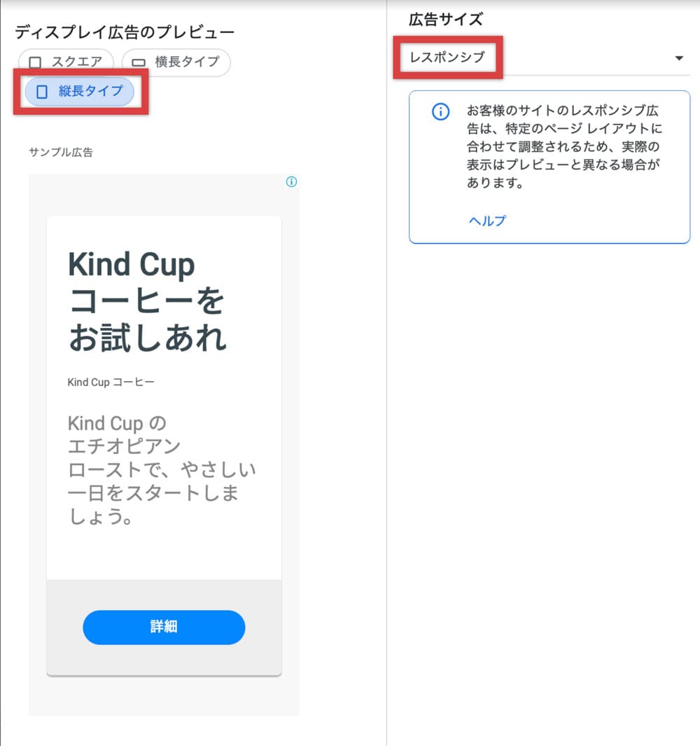Click the blue info icon in responsive notice
Screen dimensions: 700x746
click(441, 112)
